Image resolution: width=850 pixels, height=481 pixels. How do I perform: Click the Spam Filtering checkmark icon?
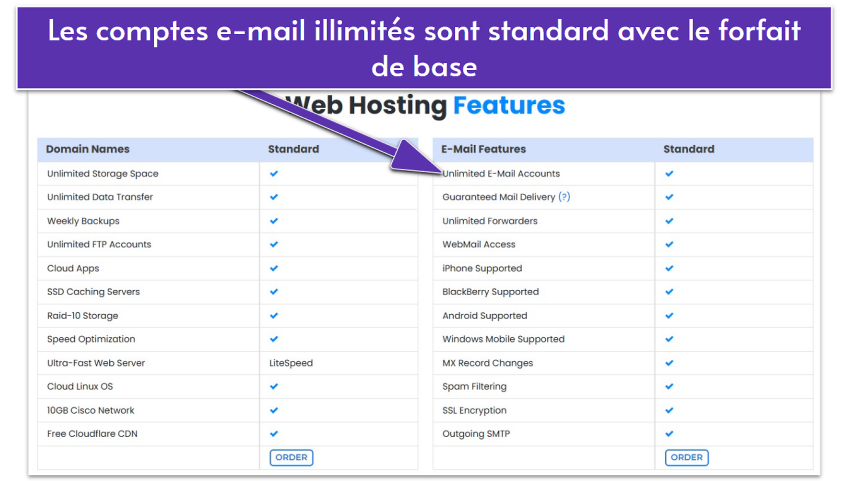[x=670, y=387]
